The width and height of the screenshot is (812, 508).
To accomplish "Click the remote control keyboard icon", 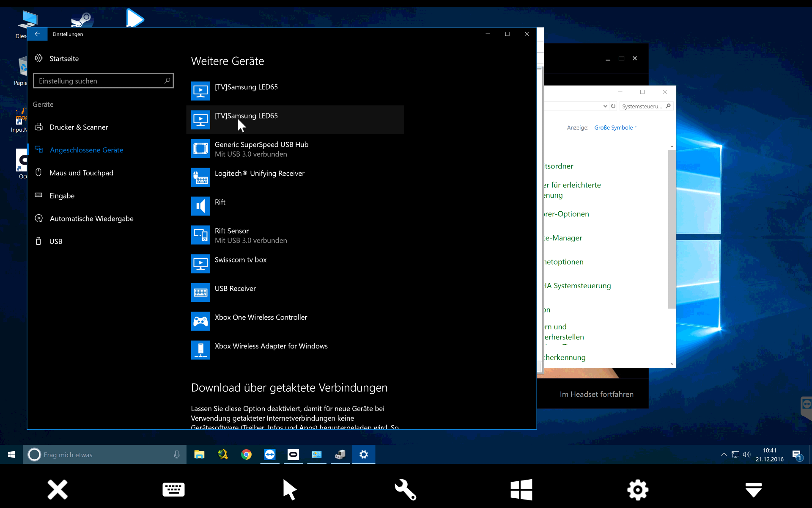I will coord(173,489).
